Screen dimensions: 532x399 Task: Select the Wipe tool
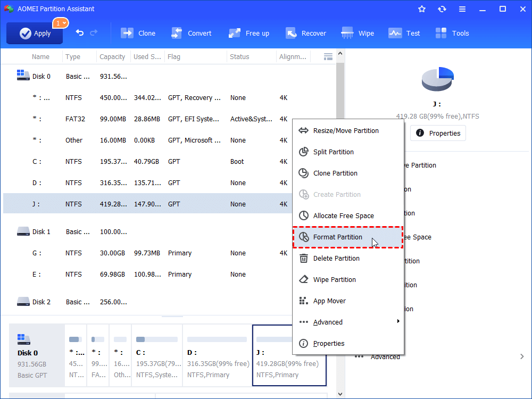pyautogui.click(x=358, y=32)
